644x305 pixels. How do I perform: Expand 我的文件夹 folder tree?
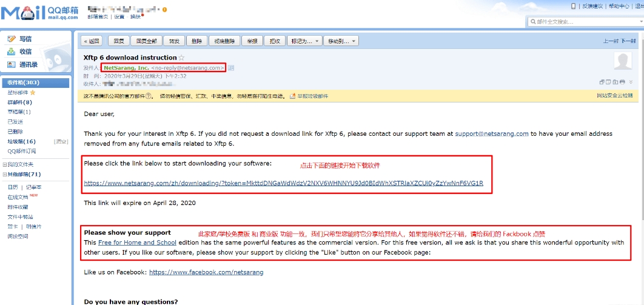pyautogui.click(x=4, y=164)
